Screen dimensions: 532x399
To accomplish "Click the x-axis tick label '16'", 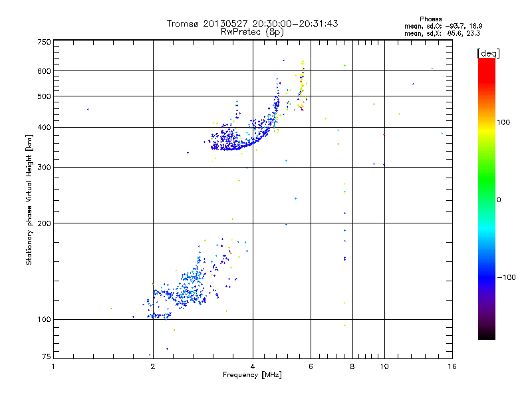I will 452,366.
